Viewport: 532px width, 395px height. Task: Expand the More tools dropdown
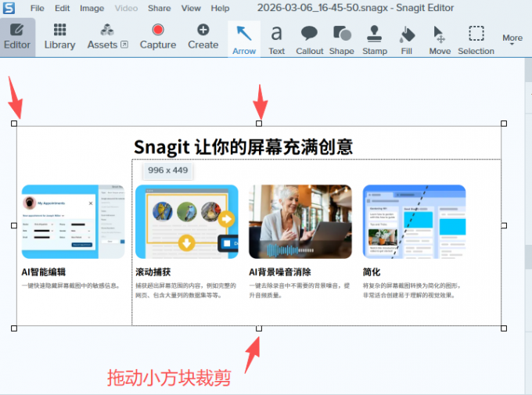click(512, 39)
